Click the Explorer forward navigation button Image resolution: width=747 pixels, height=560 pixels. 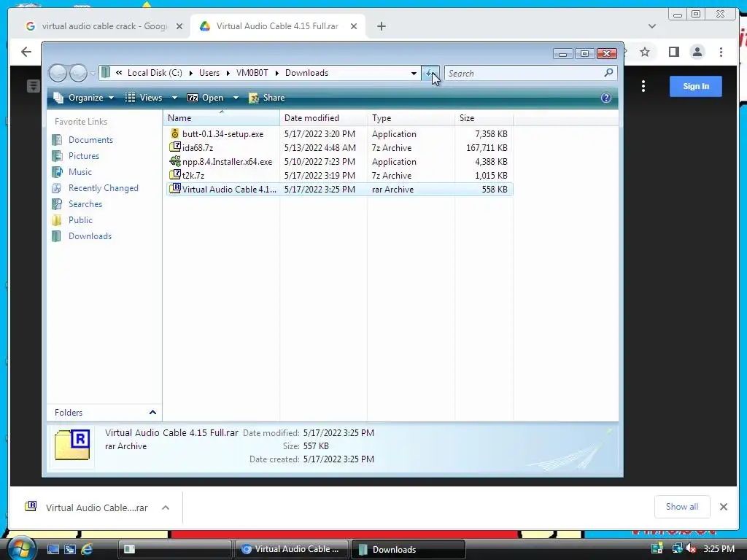pos(78,73)
